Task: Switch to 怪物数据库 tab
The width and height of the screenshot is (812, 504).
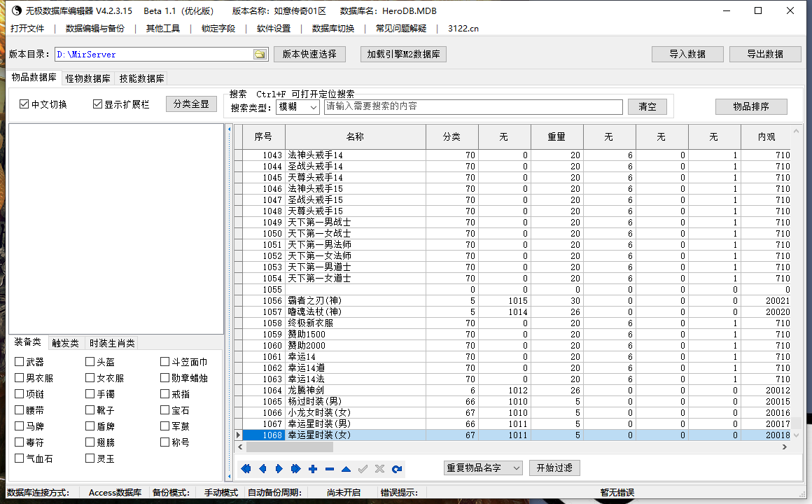Action: [x=87, y=78]
